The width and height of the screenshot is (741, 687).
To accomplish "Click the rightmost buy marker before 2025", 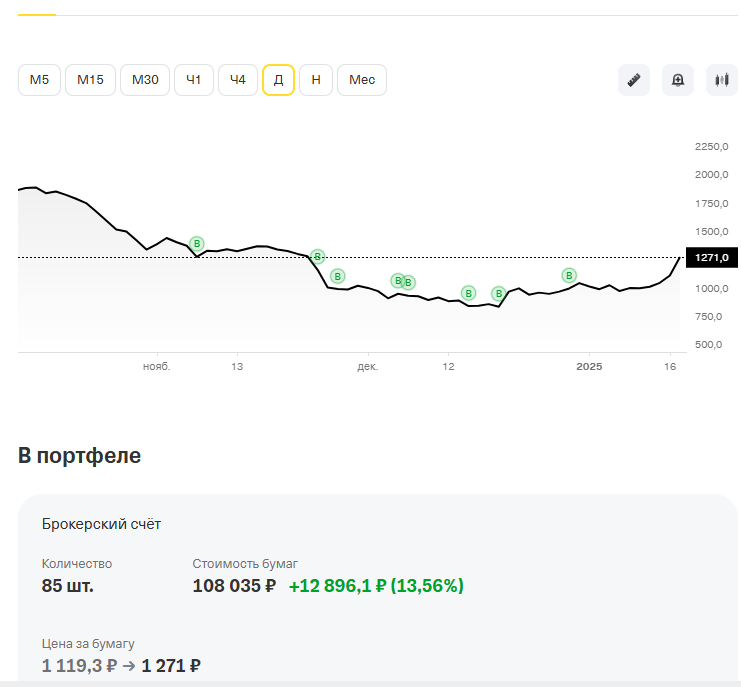I will click(569, 275).
